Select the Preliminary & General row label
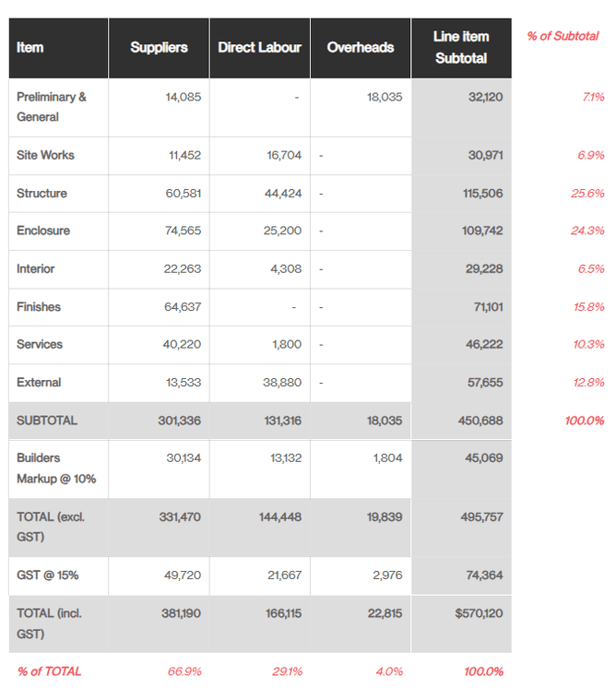 coord(51,107)
